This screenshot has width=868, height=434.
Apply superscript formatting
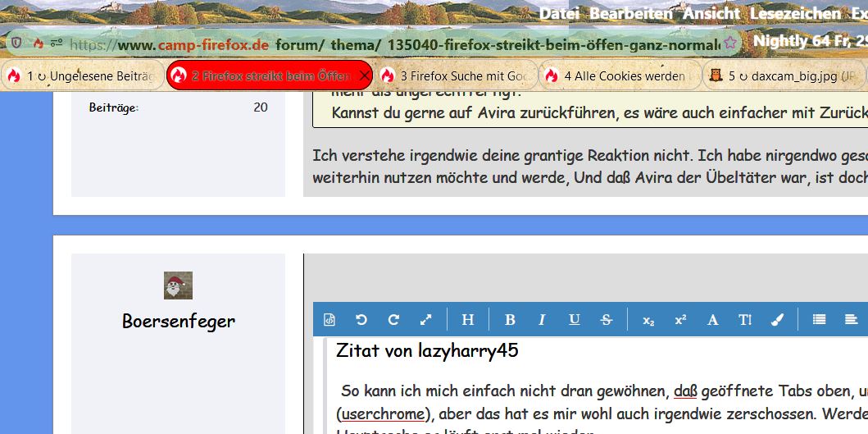click(x=680, y=320)
